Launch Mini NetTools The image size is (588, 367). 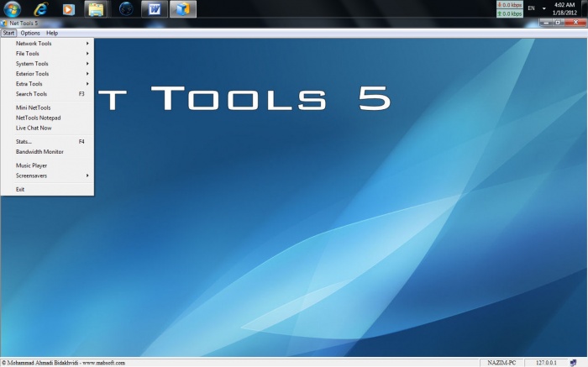48,107
